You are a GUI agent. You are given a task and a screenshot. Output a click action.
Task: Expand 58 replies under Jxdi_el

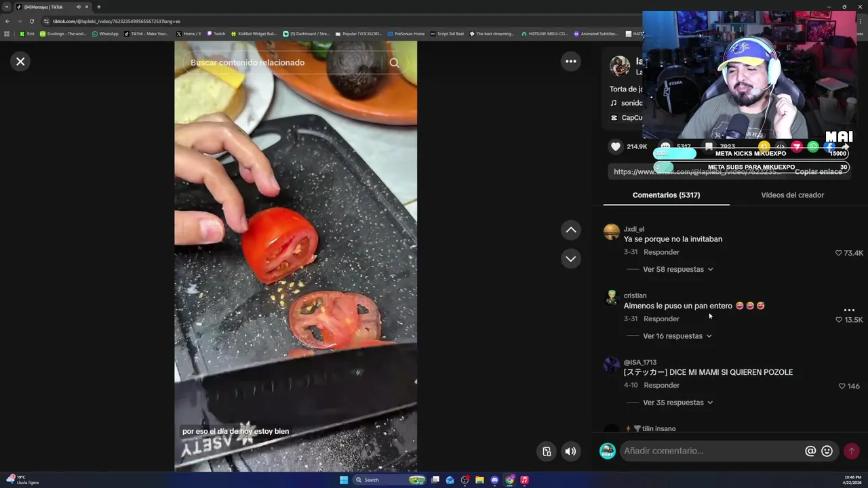click(677, 269)
